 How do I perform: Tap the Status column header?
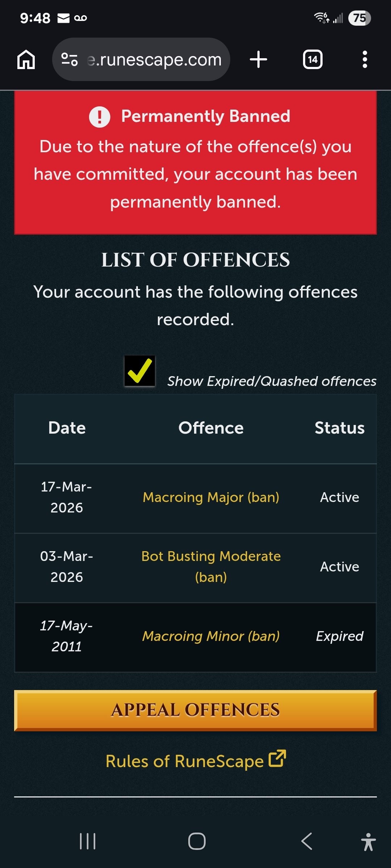(339, 428)
